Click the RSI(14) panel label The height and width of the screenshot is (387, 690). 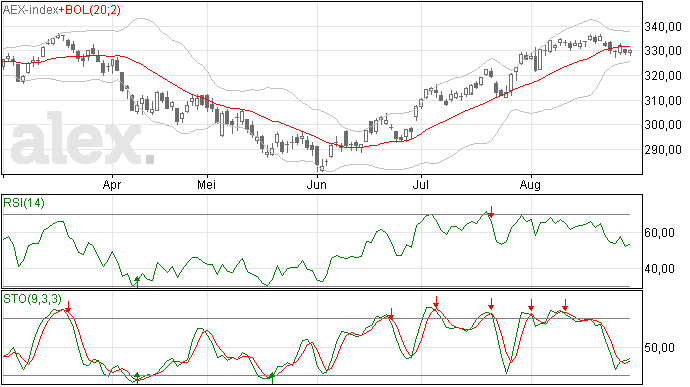[24, 203]
